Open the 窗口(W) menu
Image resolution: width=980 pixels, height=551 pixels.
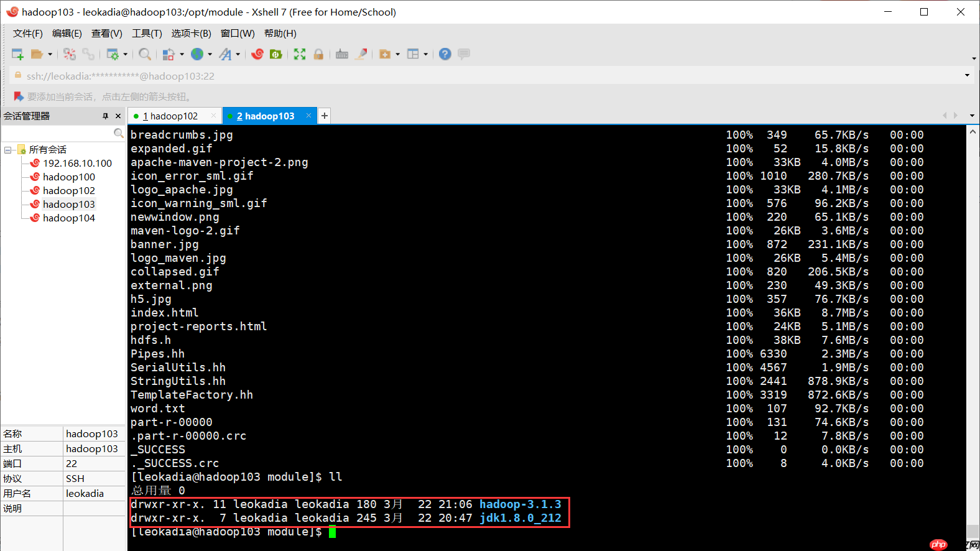pyautogui.click(x=238, y=33)
